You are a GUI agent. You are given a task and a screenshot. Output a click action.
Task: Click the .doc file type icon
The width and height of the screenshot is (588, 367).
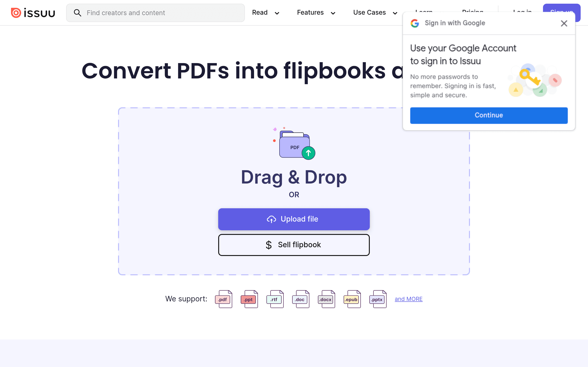point(301,299)
